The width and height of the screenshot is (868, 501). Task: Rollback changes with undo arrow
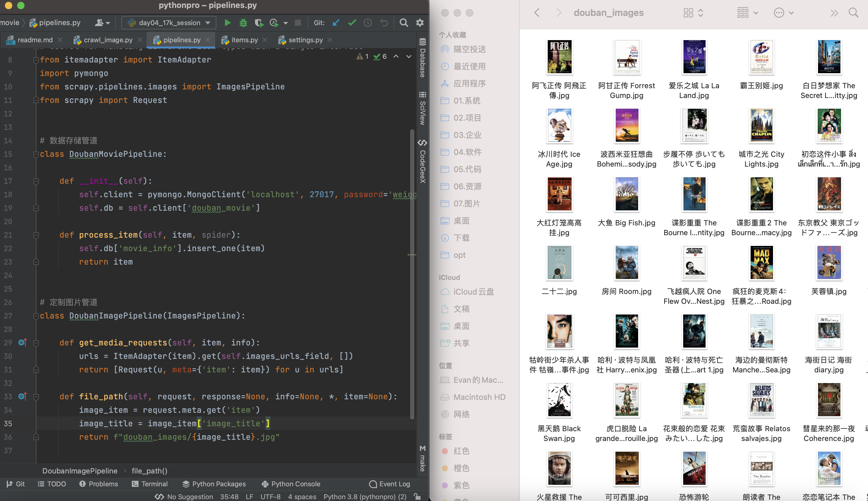(384, 23)
